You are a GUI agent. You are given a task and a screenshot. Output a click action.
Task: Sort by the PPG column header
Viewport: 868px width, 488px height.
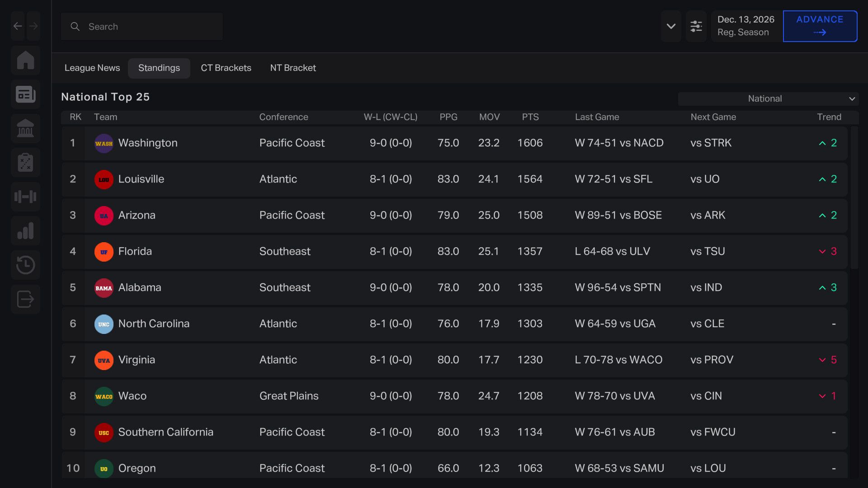click(448, 117)
